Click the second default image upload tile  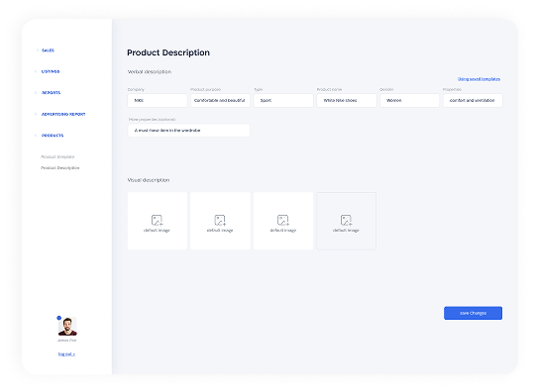click(x=220, y=221)
